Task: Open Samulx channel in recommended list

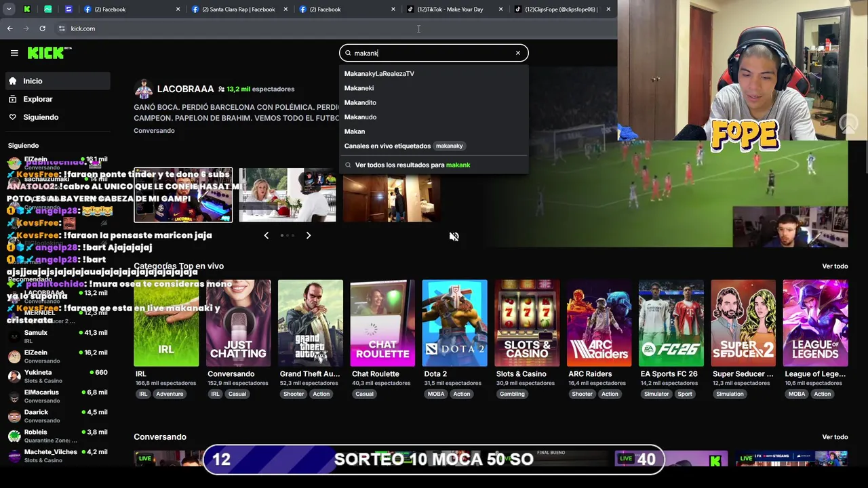Action: point(58,337)
